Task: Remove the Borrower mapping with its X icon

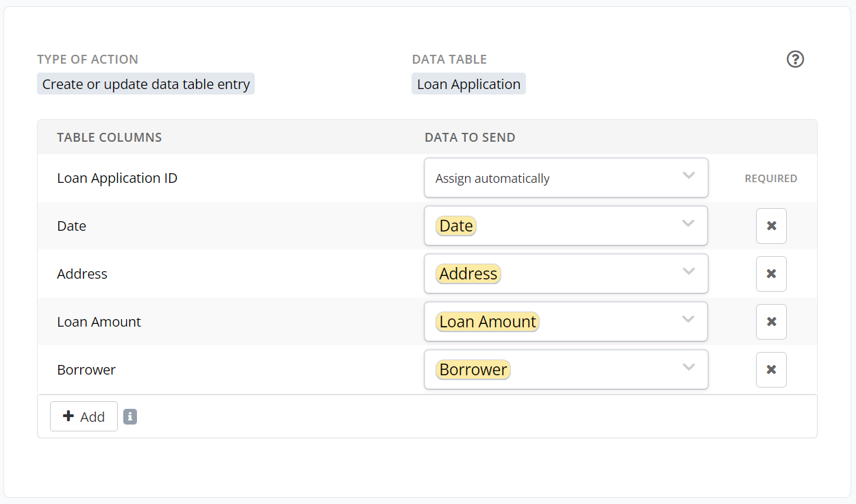Action: click(x=771, y=370)
